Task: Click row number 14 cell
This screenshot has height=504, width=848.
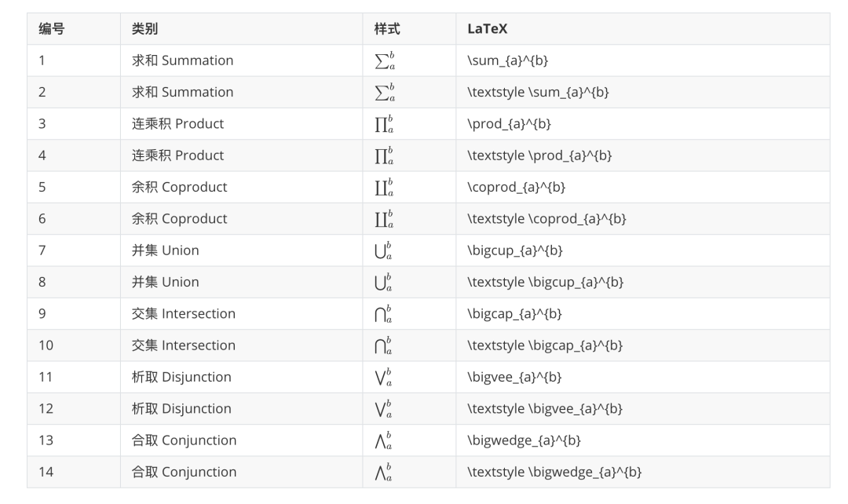Action: [74, 472]
